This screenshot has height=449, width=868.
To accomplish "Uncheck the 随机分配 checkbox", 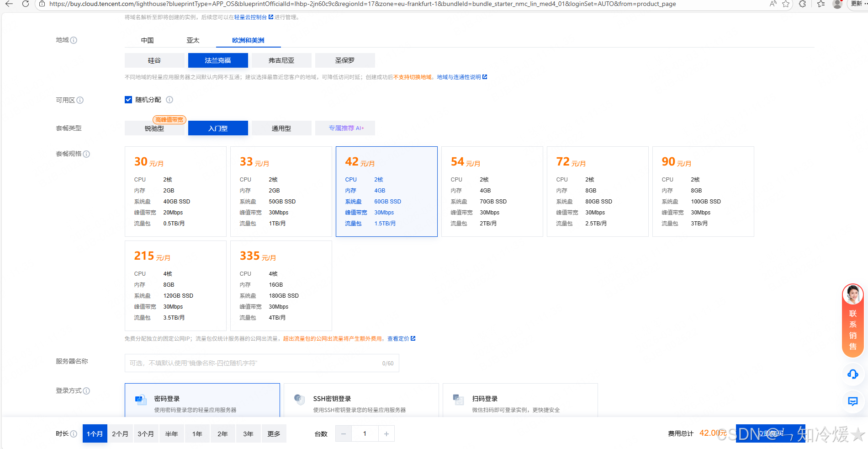I will pos(128,99).
